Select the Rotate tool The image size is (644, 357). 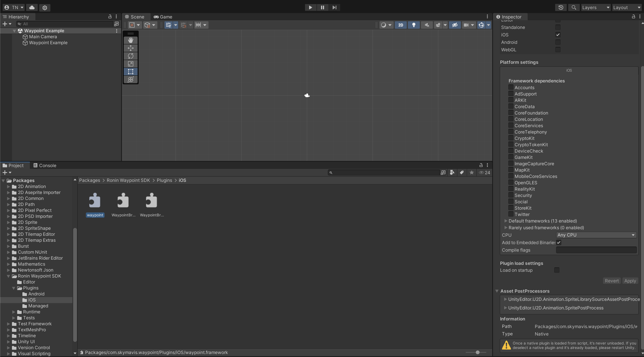(x=130, y=56)
